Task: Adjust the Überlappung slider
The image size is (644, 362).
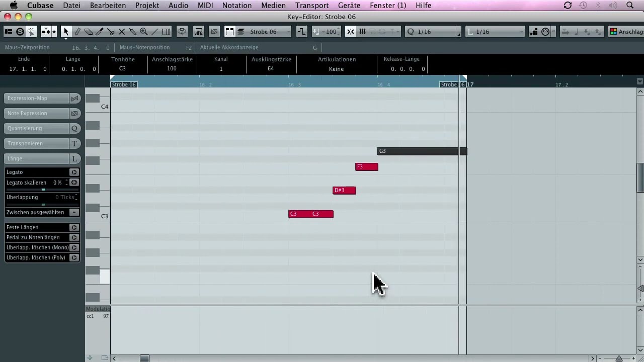Action: pos(43,205)
